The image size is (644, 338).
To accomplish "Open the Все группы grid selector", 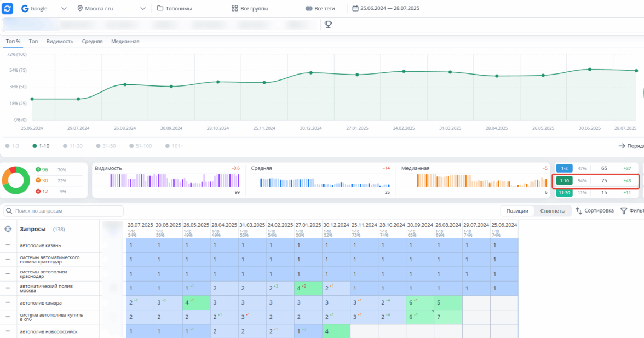I will [x=249, y=9].
